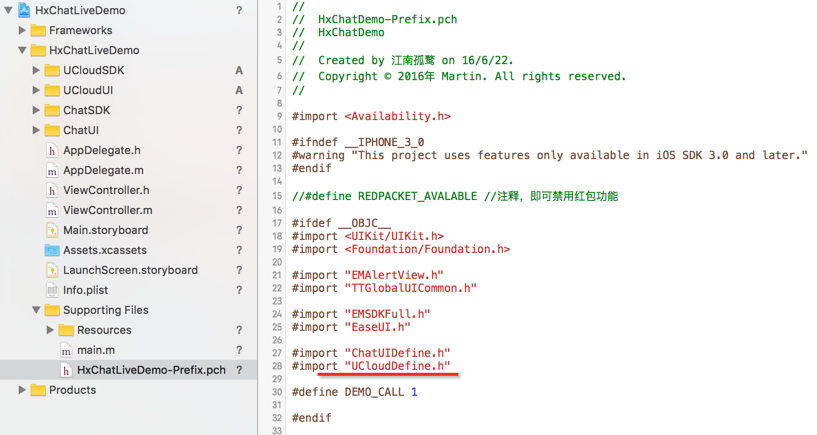Click the import <Availability.h> line
Screen dimensions: 817x435
click(x=371, y=116)
